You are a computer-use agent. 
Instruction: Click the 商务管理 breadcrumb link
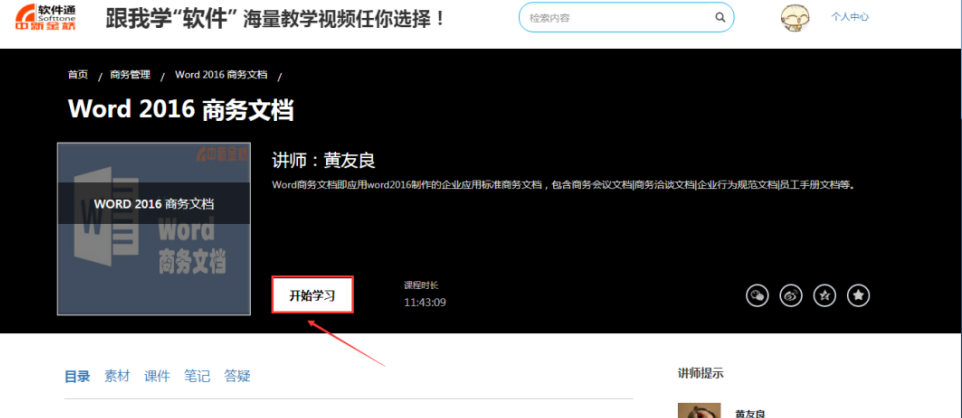coord(130,75)
